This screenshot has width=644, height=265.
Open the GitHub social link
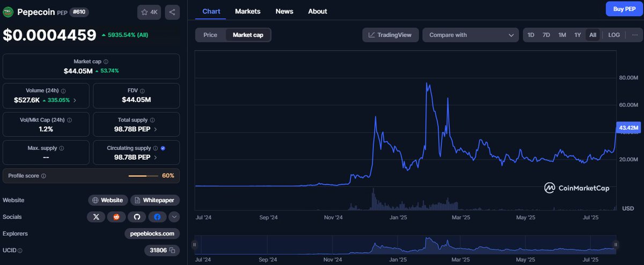137,217
